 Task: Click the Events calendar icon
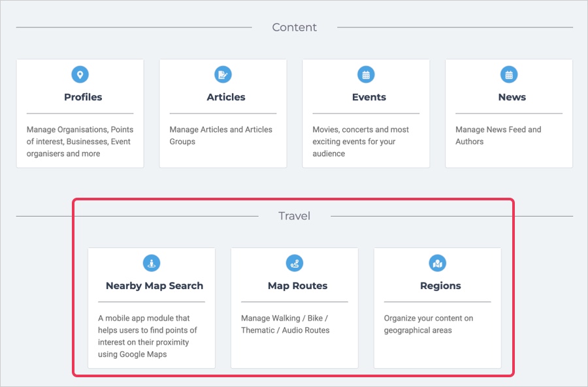click(366, 74)
